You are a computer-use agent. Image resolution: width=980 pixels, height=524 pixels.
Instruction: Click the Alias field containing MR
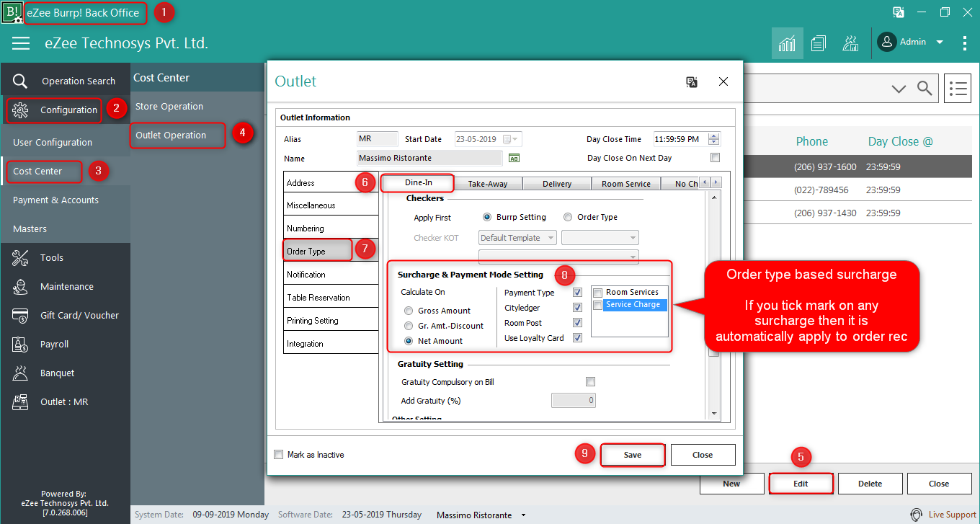click(x=378, y=138)
